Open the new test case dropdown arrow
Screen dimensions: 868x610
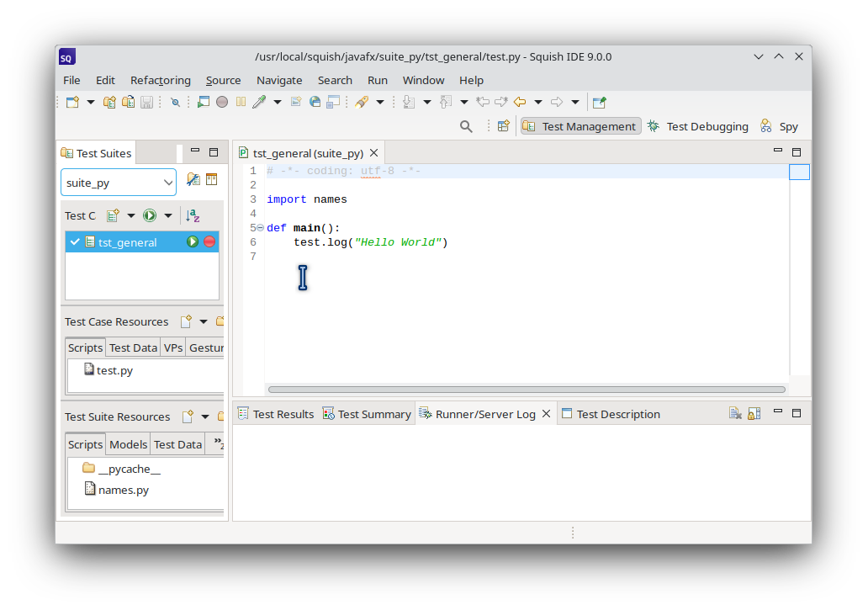pos(131,215)
